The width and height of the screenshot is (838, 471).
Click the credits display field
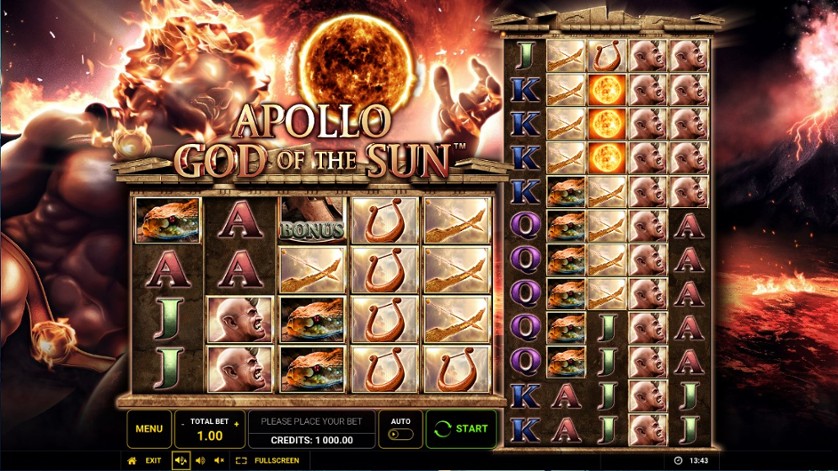[x=312, y=440]
